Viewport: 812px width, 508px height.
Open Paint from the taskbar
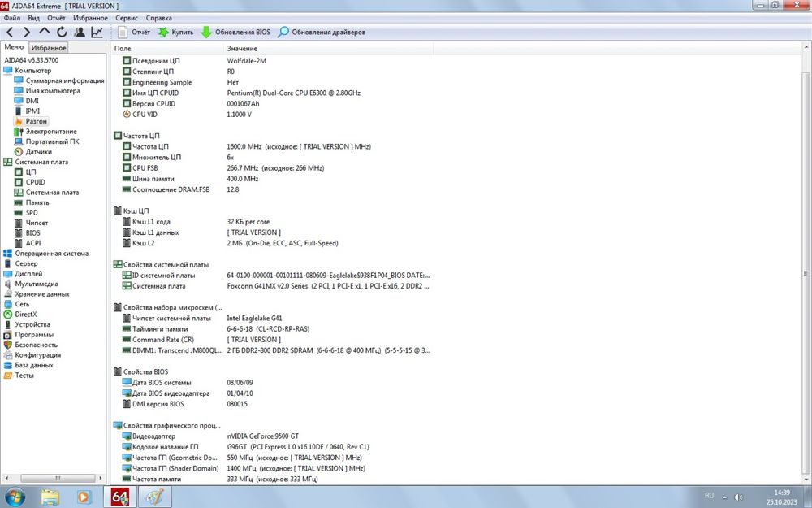point(155,497)
